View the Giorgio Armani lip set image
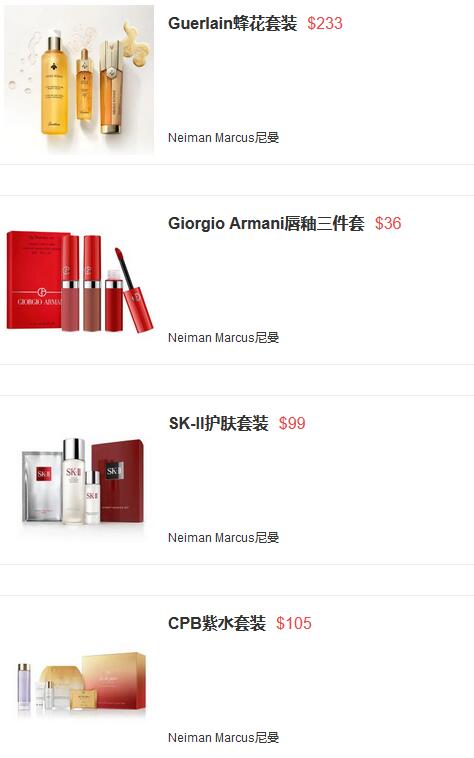Screen dimensions: 474x758 (x=79, y=280)
